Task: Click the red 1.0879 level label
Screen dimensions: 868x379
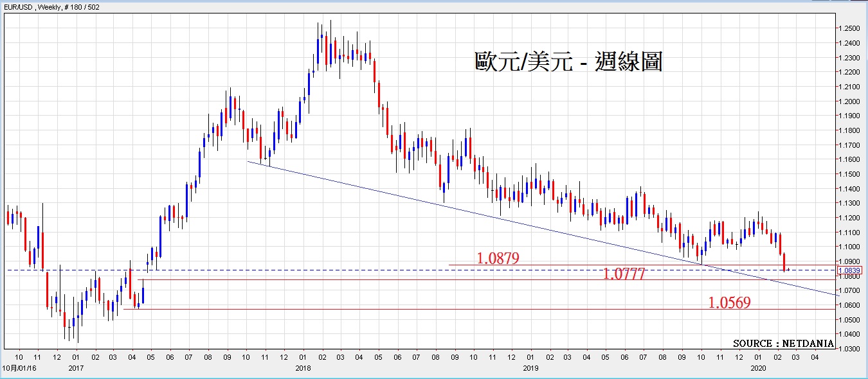Action: pos(498,258)
